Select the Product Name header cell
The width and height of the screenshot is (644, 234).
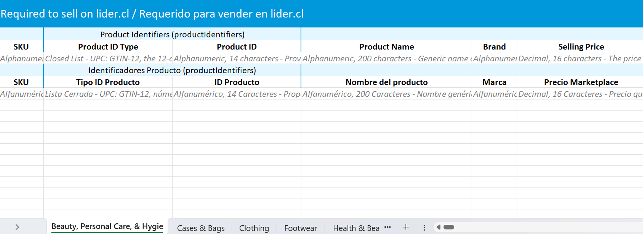tap(386, 46)
